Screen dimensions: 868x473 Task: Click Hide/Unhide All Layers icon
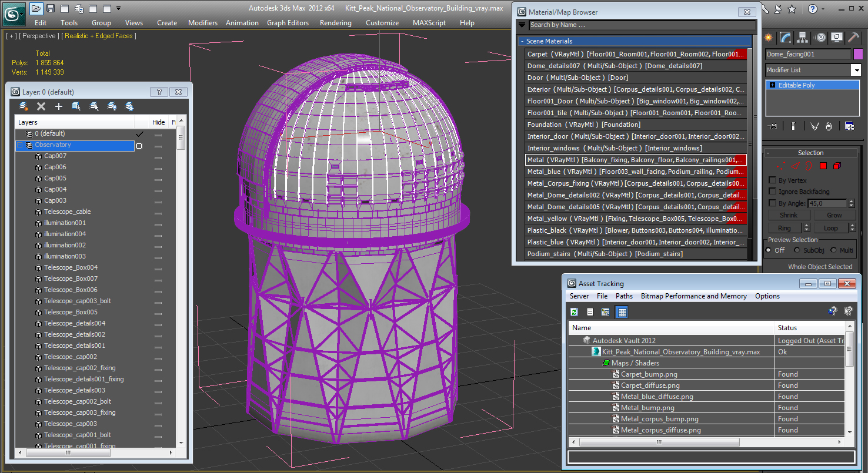point(112,106)
